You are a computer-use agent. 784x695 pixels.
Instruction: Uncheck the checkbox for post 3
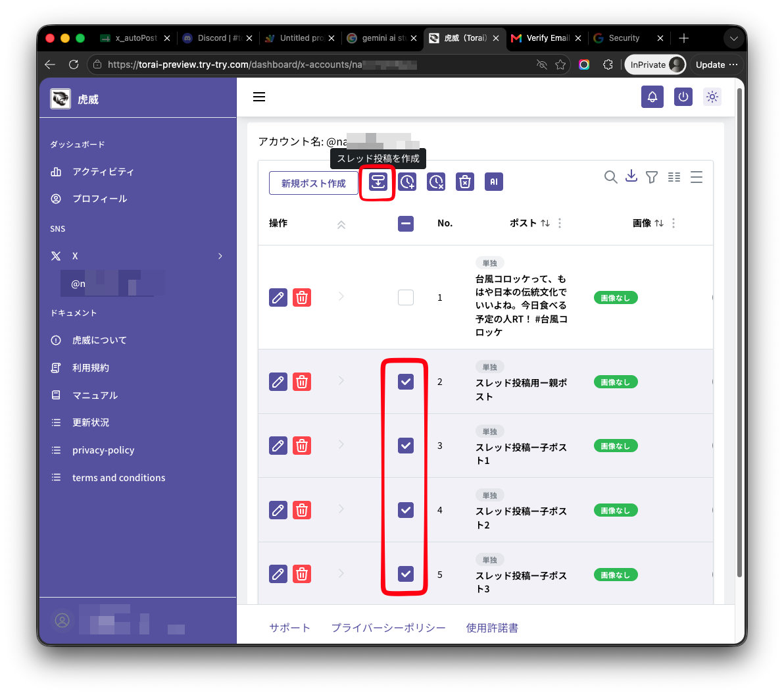click(406, 446)
